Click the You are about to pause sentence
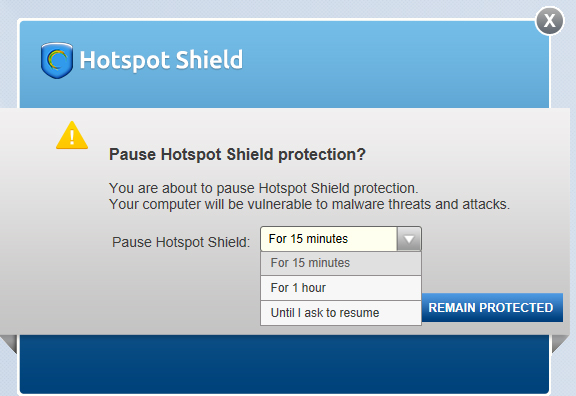This screenshot has height=396, width=576. coord(263,188)
